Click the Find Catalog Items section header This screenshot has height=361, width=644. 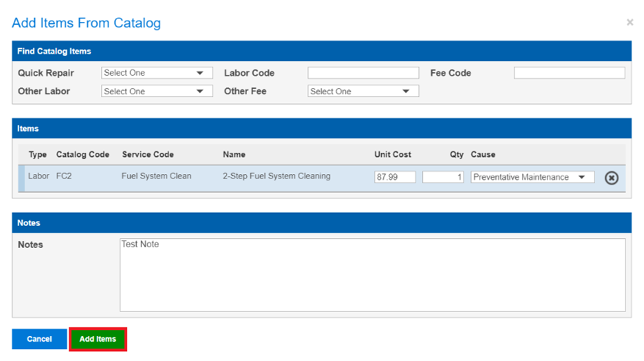pyautogui.click(x=322, y=51)
